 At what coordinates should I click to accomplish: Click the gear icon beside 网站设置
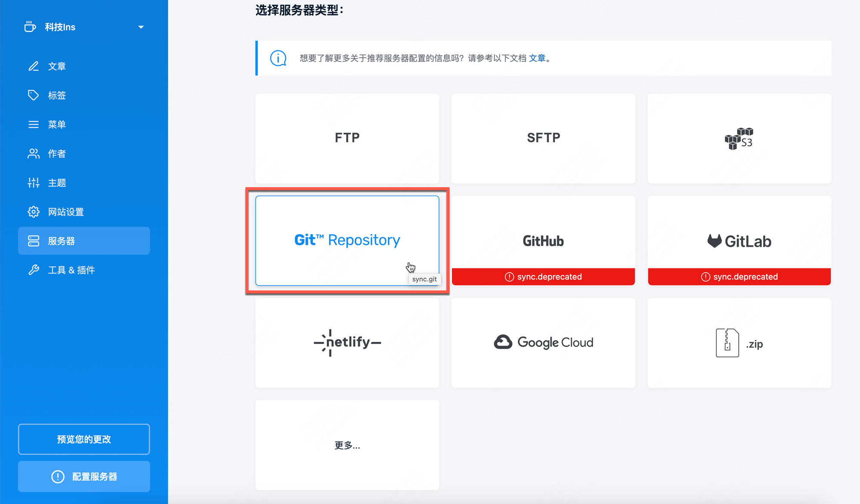click(x=34, y=212)
